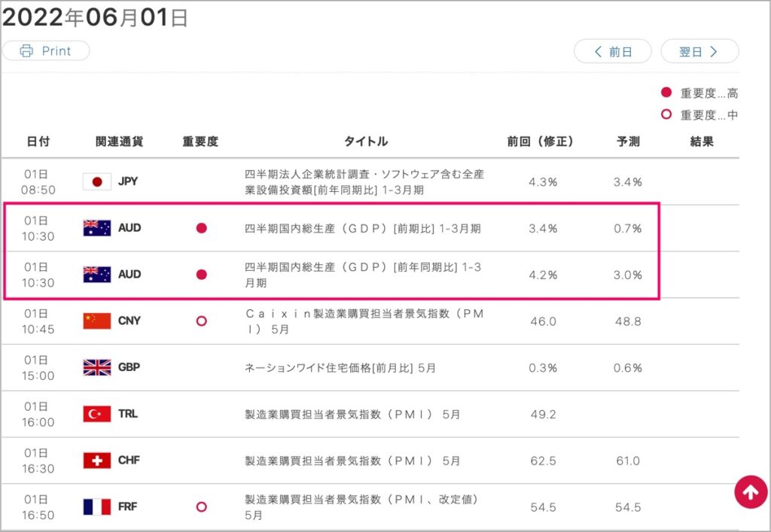Screen dimensions: 771x532
Task: Click the Turkey flag icon for TRL
Action: [97, 414]
